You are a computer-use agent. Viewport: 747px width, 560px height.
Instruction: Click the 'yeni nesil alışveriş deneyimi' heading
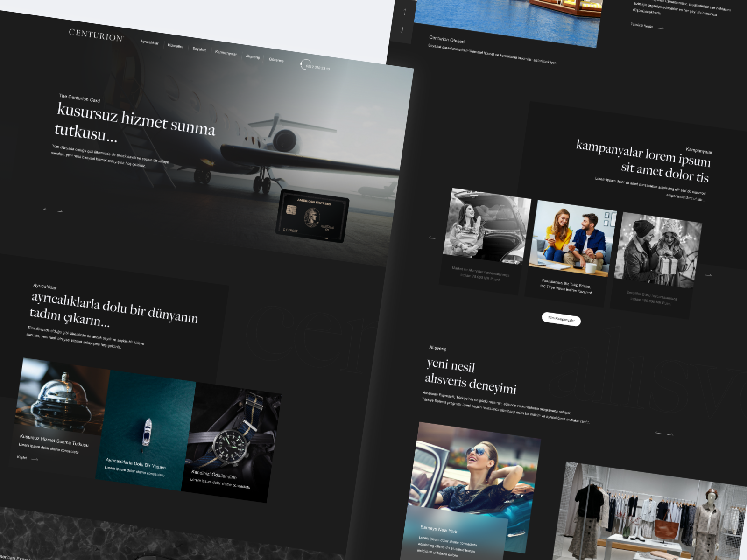(x=471, y=376)
